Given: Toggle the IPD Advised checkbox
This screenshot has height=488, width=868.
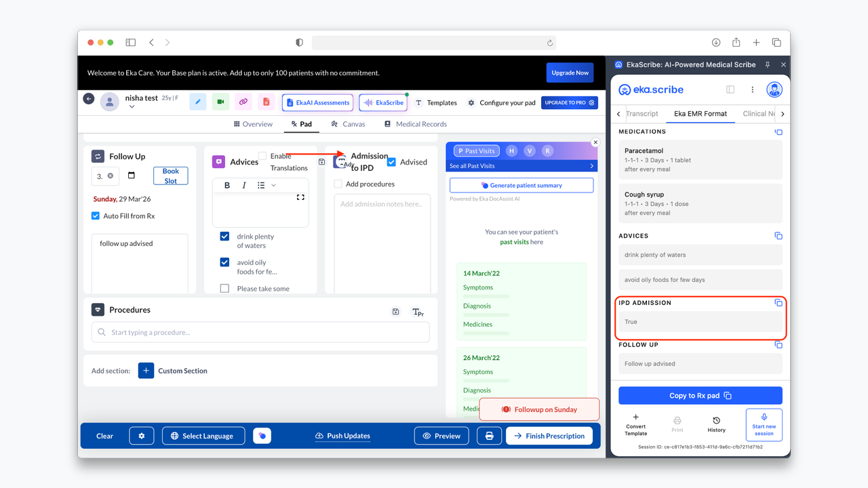Looking at the screenshot, I should pos(391,162).
